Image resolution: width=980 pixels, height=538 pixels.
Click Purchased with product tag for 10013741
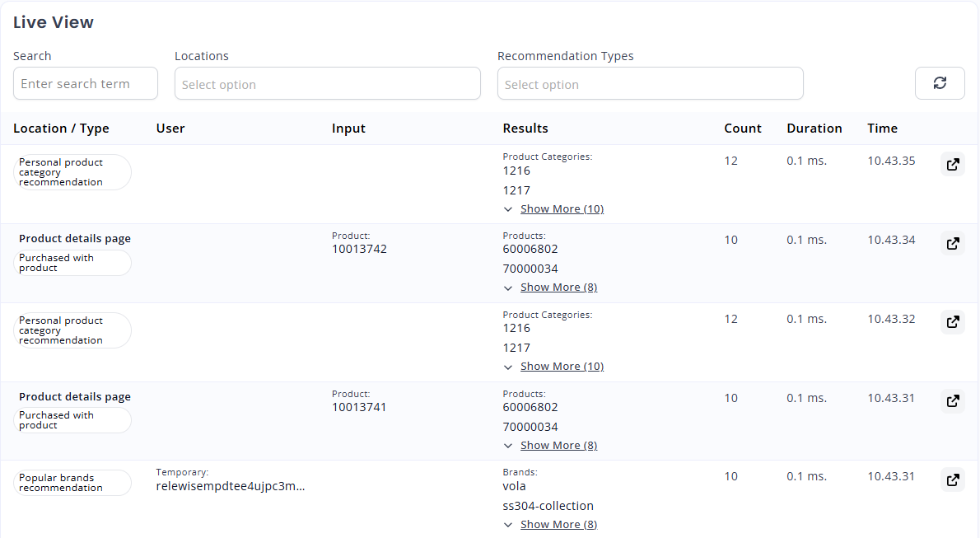(72, 420)
